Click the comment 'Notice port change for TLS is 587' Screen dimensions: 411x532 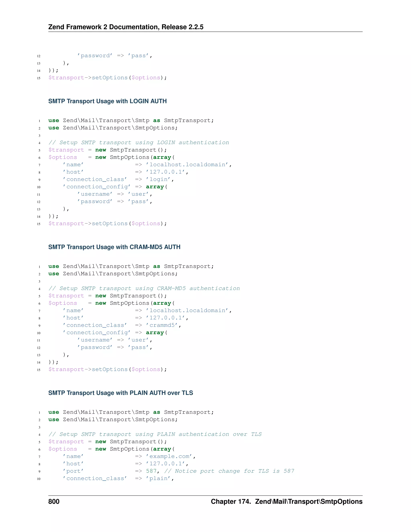(x=229, y=471)
